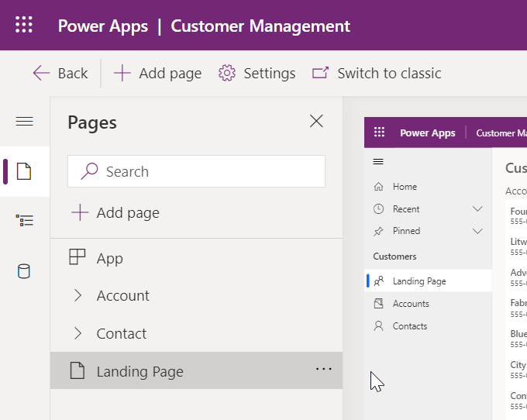
Task: Open the app launcher waffle in header
Action: coord(24,25)
